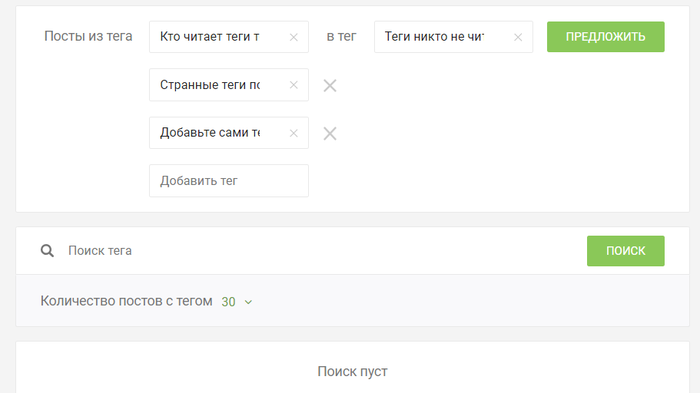Viewport: 700px width, 393px height.
Task: Click the 'Количество постов с тегом' label
Action: click(126, 301)
